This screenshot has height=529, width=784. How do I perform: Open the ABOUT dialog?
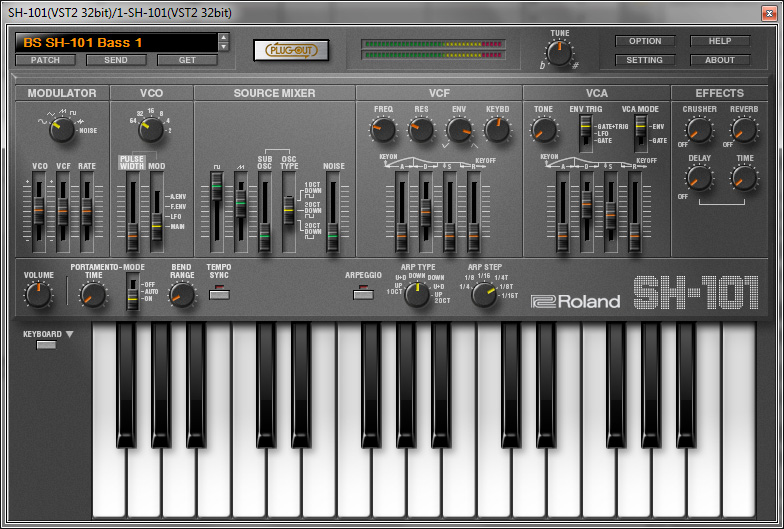[x=720, y=60]
